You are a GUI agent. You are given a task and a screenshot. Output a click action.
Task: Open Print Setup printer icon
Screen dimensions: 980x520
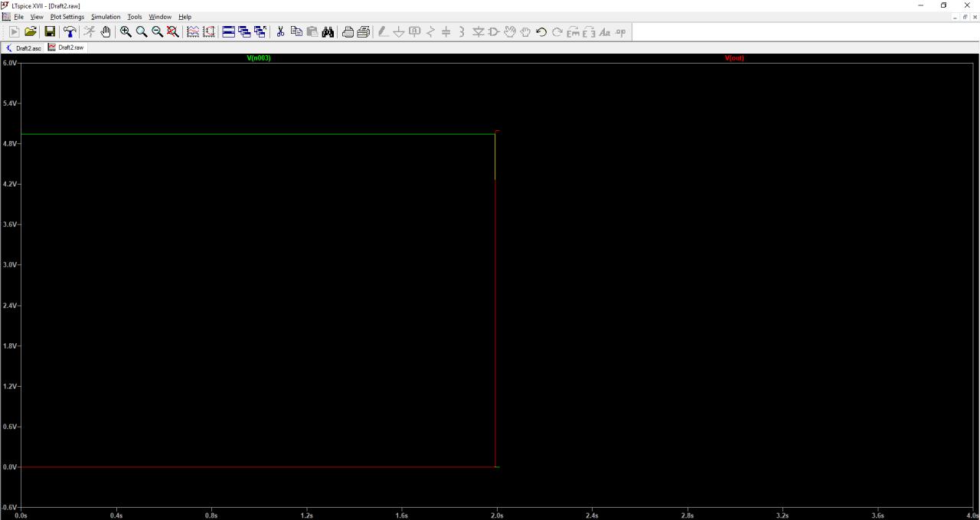point(348,31)
